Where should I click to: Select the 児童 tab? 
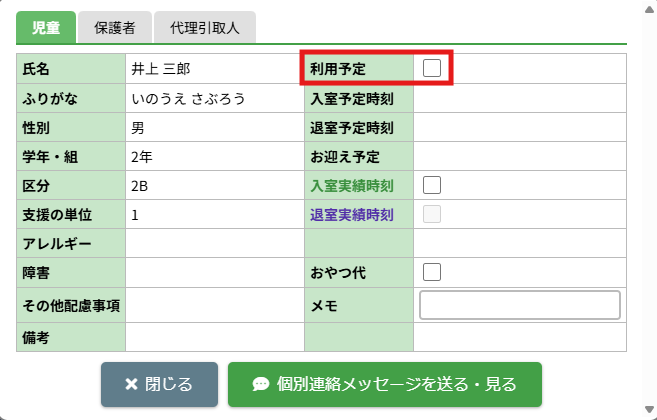(x=46, y=28)
